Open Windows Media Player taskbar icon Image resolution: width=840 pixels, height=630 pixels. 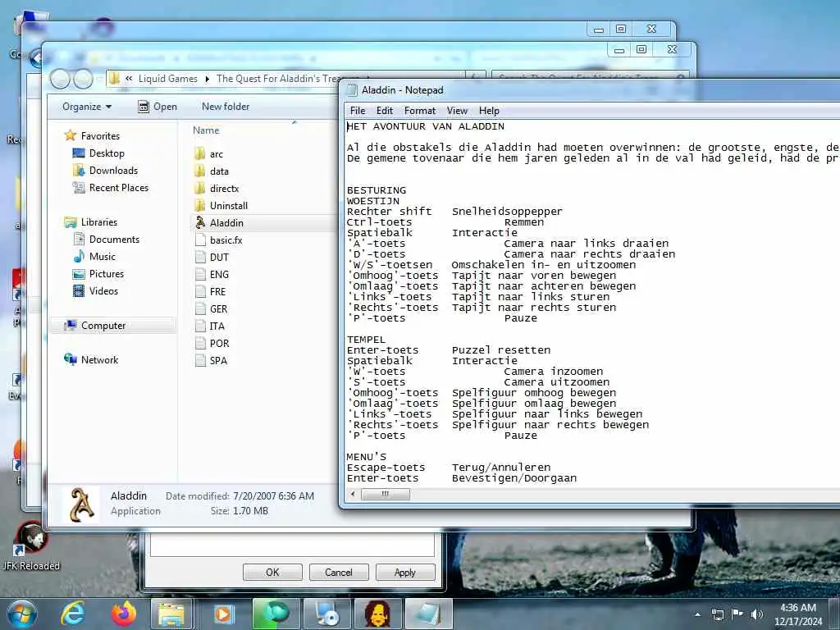223,614
